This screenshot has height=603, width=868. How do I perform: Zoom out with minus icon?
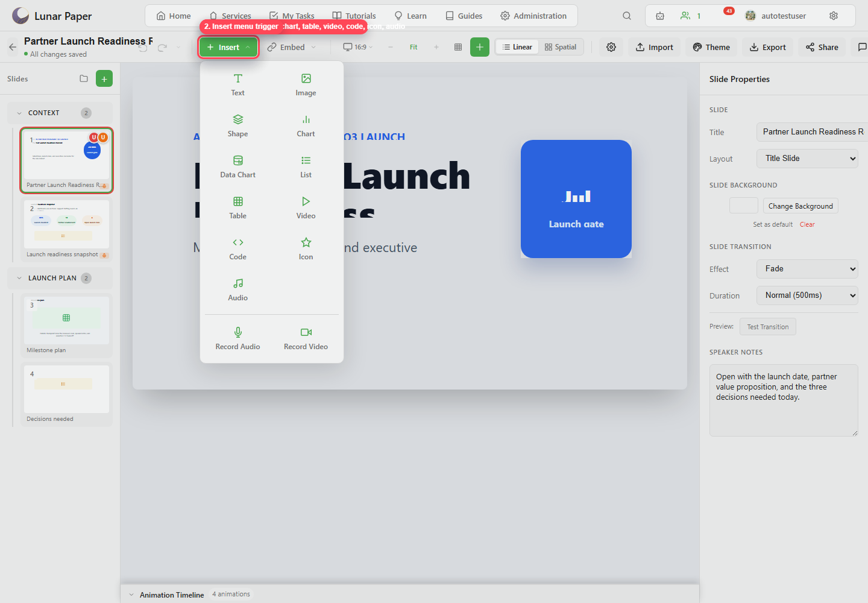391,47
